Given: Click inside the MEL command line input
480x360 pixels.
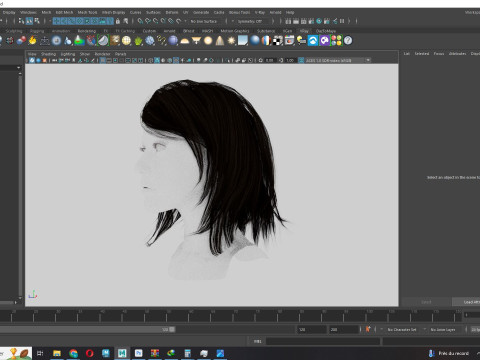Looking at the screenshot, I should coord(323,341).
